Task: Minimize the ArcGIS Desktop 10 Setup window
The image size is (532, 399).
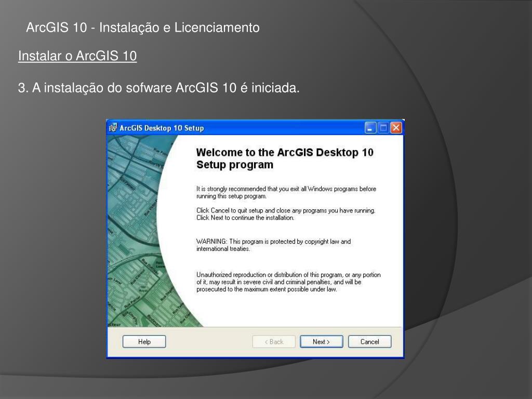Action: (x=370, y=128)
